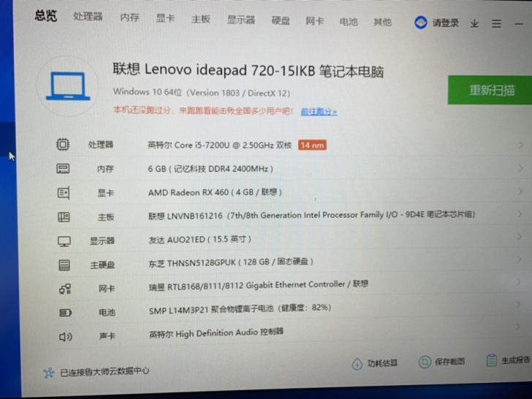
Task: Expand the 显卡 row chevron
Action: (x=520, y=191)
